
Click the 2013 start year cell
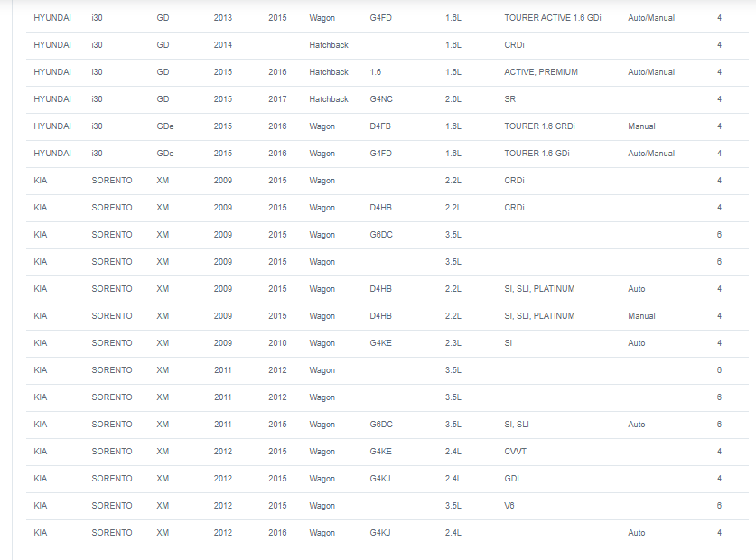pyautogui.click(x=223, y=18)
